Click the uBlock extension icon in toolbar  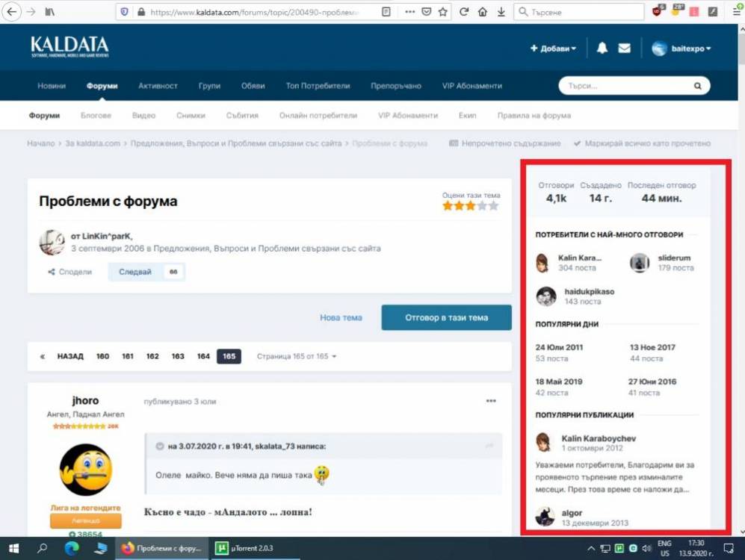tap(658, 10)
